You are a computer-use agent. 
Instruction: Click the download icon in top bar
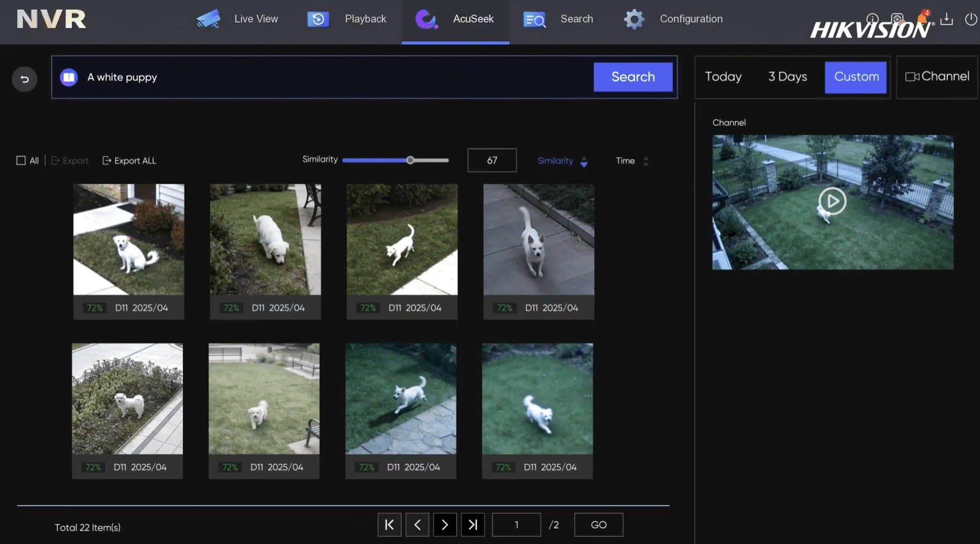tap(947, 19)
